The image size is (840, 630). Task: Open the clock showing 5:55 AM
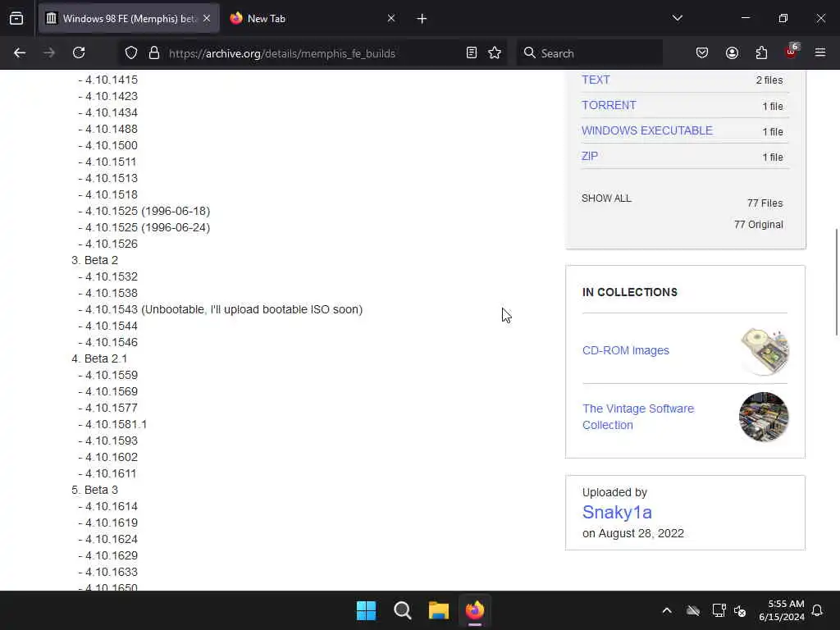pyautogui.click(x=782, y=610)
